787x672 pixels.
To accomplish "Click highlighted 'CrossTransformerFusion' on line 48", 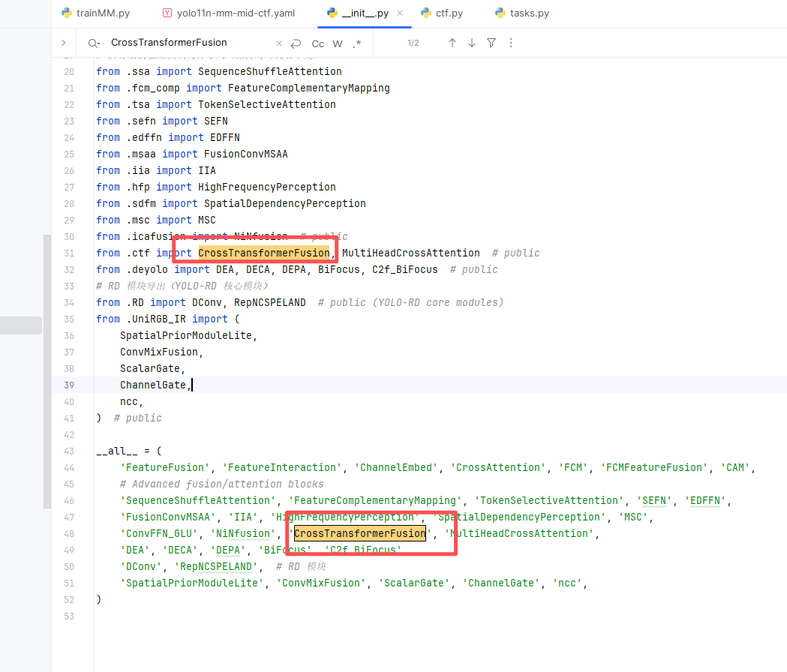I will (x=360, y=533).
